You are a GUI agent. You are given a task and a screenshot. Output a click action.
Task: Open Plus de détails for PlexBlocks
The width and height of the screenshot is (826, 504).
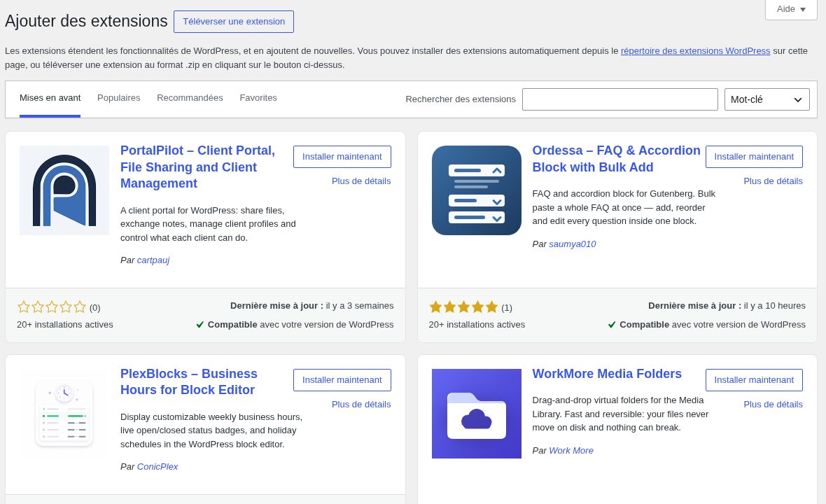pyautogui.click(x=361, y=405)
